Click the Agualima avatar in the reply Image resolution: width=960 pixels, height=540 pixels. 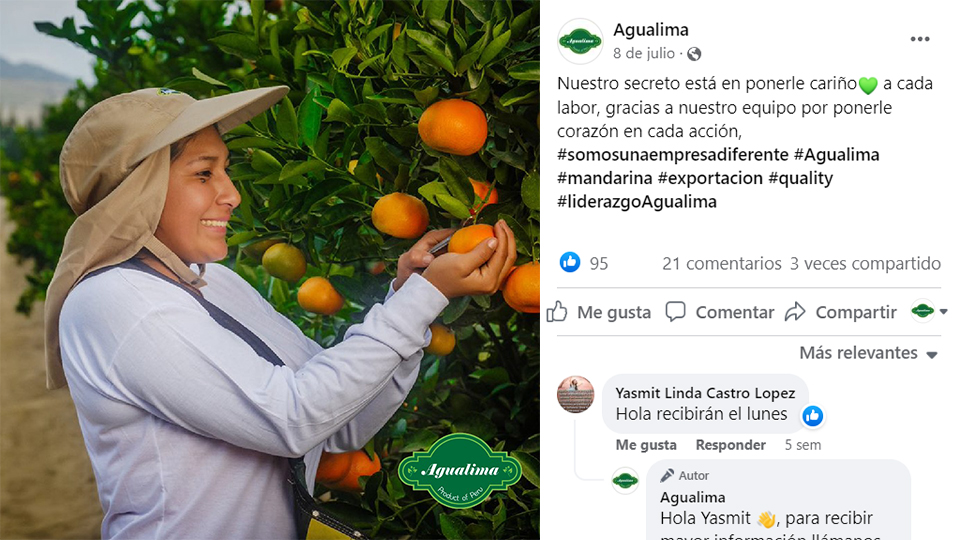(625, 481)
